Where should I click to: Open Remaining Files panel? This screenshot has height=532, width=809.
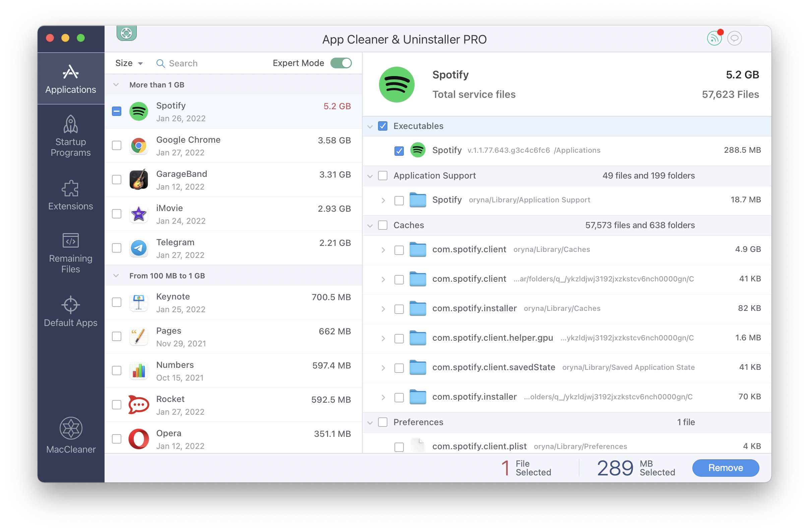point(70,252)
